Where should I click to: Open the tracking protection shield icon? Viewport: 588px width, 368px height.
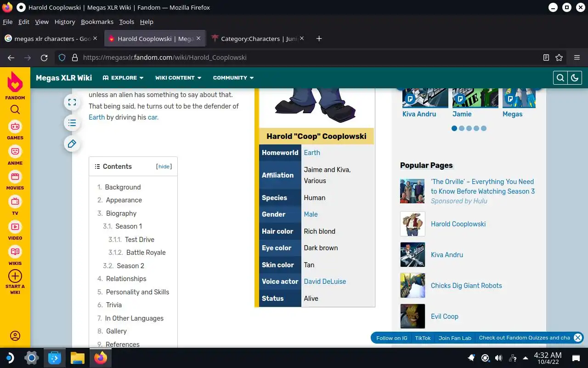coord(62,57)
